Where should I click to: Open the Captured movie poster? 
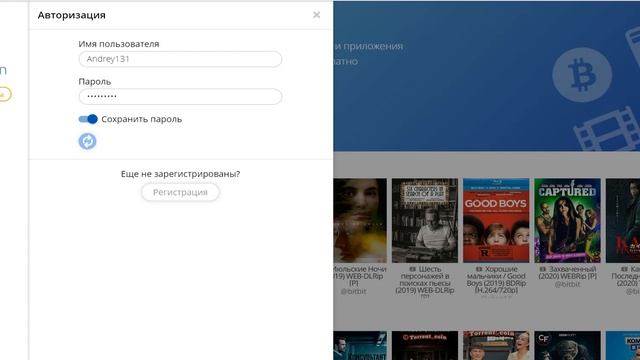point(567,220)
